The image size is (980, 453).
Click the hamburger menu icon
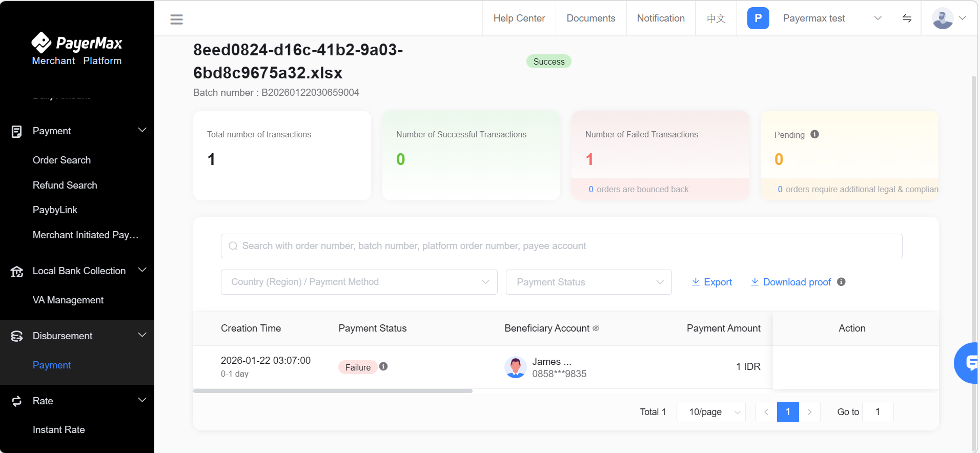176,19
